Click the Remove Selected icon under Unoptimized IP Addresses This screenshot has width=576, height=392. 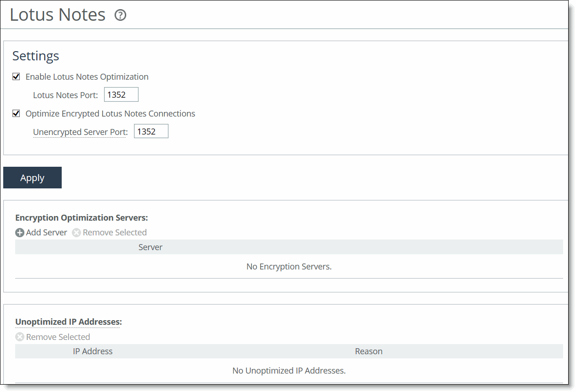click(x=20, y=337)
